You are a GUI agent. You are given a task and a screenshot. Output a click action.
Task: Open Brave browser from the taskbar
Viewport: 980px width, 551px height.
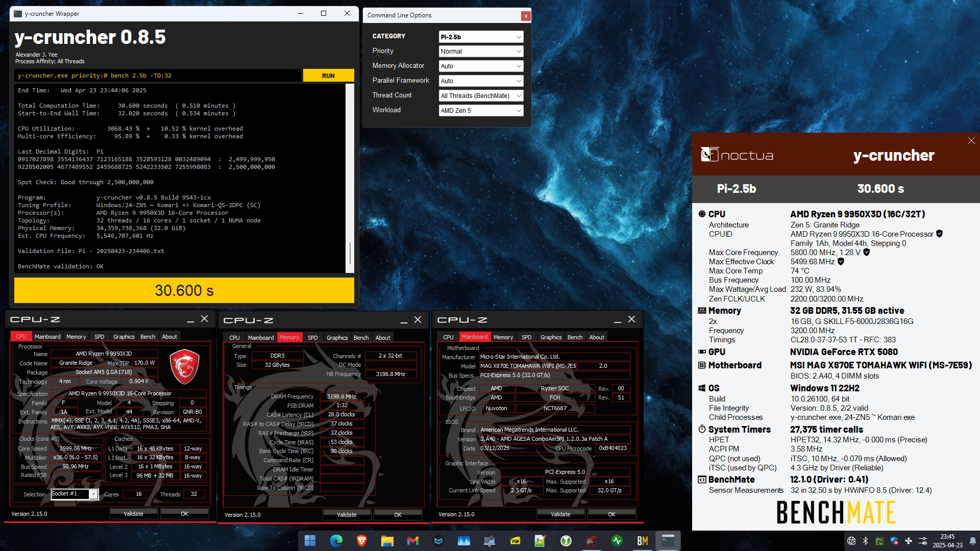[x=361, y=541]
